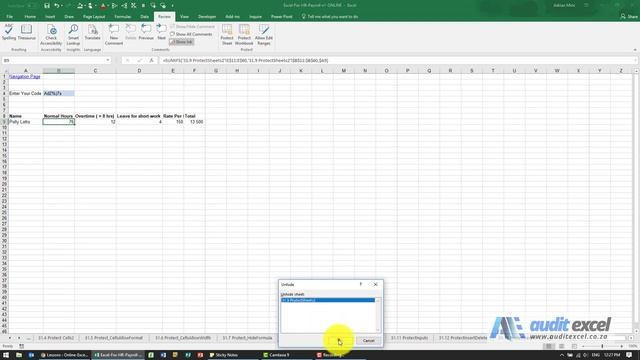The width and height of the screenshot is (640, 360).
Task: Click the Select All corner of the grid
Action: point(4,71)
